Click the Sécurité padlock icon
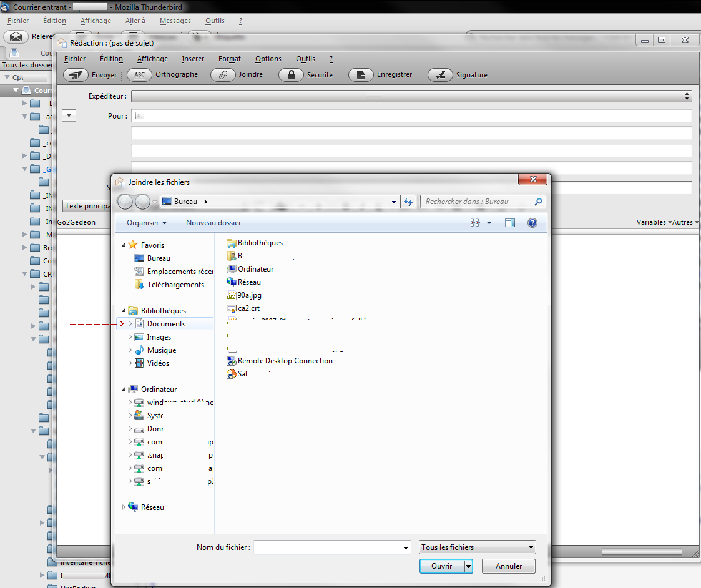Viewport: 701px width, 588px height. click(x=291, y=75)
